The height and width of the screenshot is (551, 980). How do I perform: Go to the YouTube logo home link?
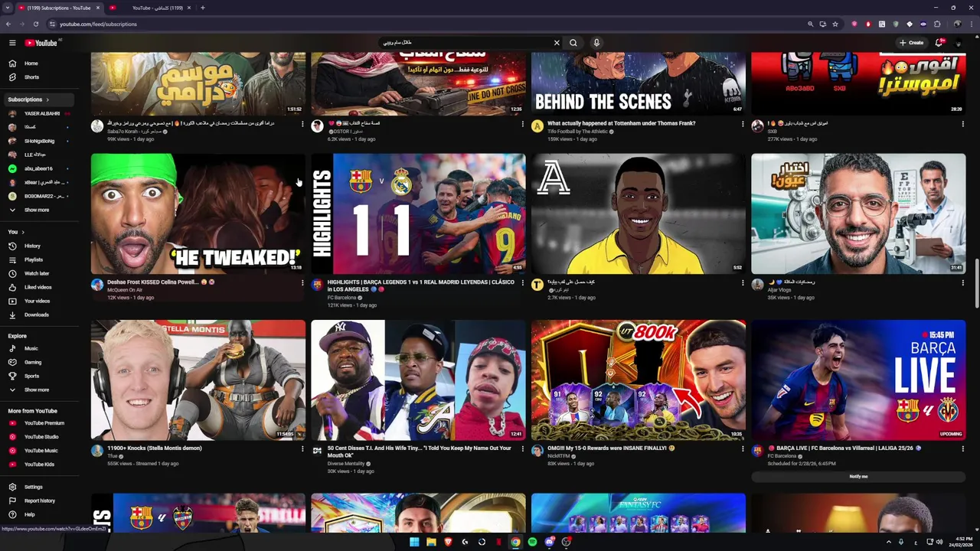(41, 43)
